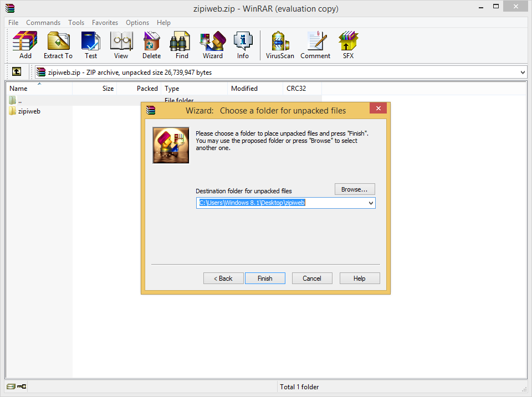This screenshot has height=397, width=532.
Task: Sort by Name column header
Action: tap(39, 89)
